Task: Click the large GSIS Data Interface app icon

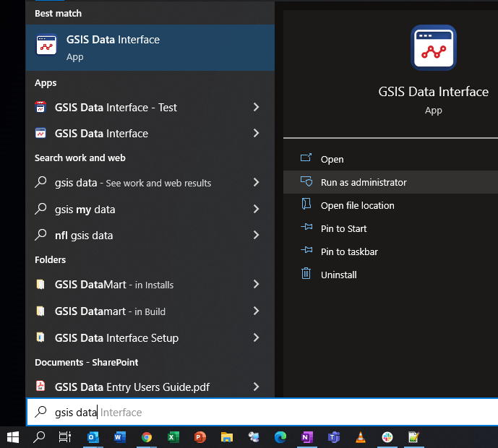Action: (x=434, y=48)
